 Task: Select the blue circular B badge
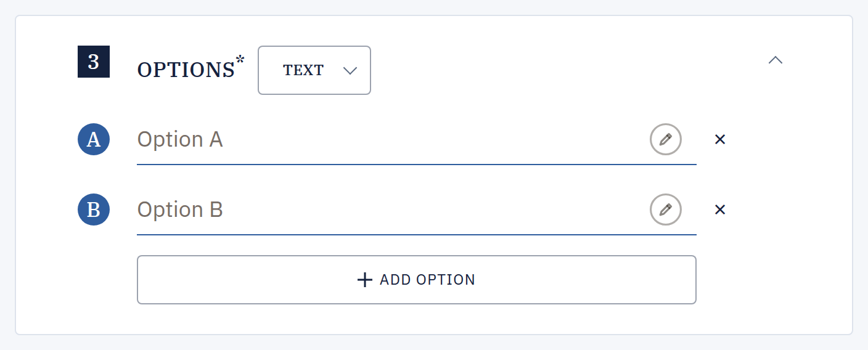point(94,210)
